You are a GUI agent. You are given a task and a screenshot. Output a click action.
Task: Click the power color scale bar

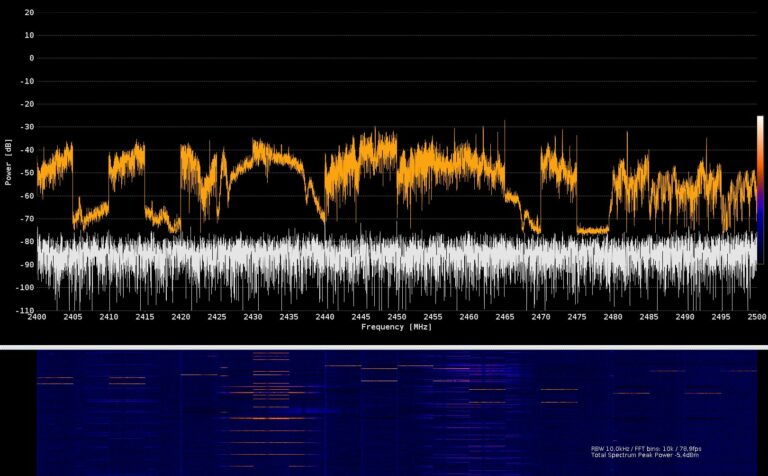click(x=760, y=190)
